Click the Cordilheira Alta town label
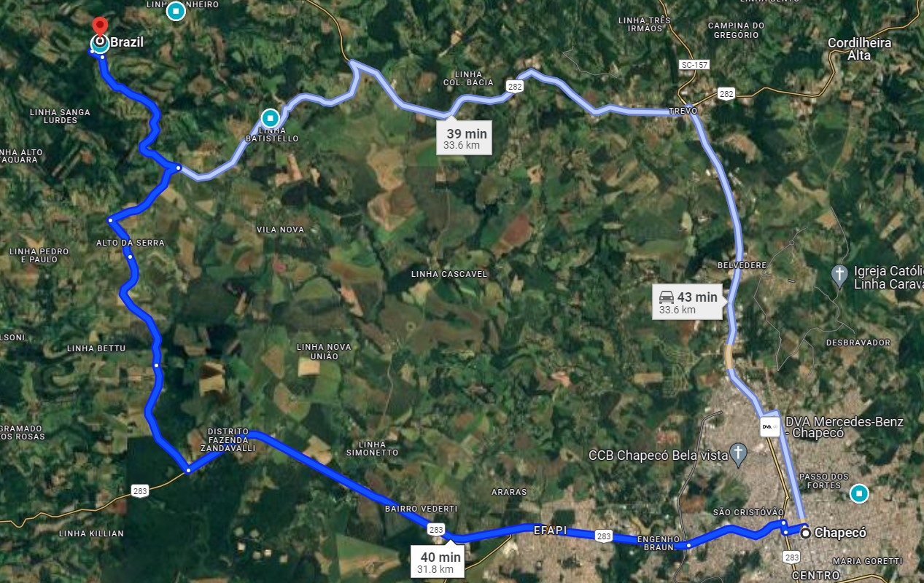Viewport: 924px width, 583px height. (860, 49)
